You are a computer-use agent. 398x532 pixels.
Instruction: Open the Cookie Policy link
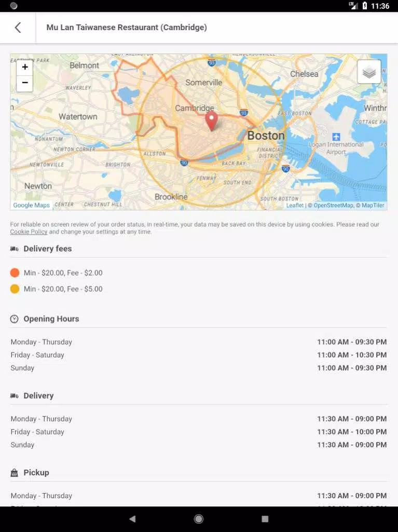point(29,232)
